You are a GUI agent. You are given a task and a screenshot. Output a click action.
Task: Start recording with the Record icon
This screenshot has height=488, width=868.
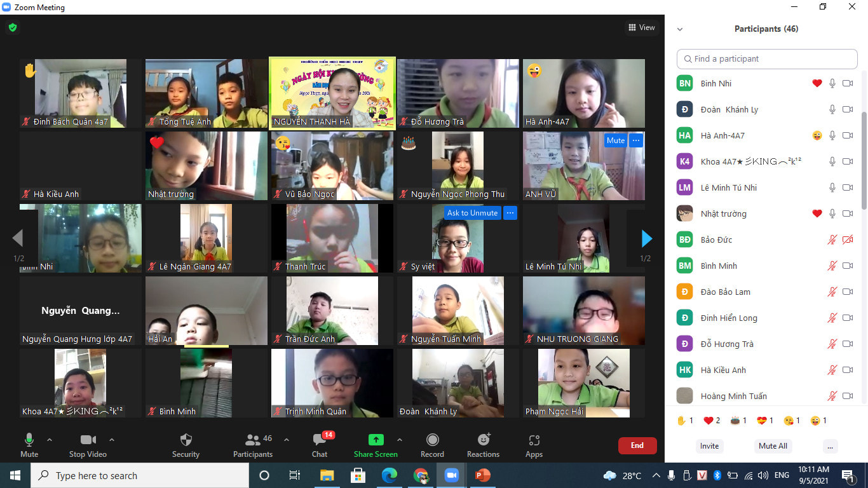[x=432, y=440]
